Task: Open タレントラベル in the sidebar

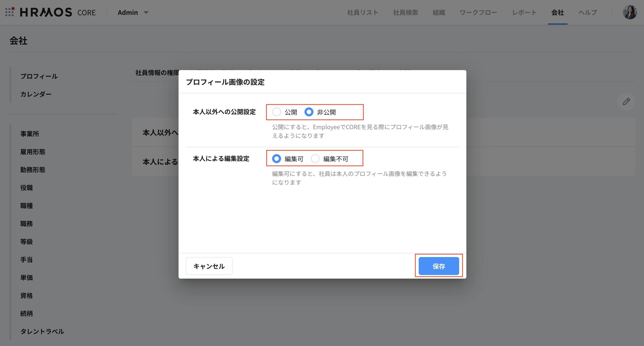Action: coord(42,331)
